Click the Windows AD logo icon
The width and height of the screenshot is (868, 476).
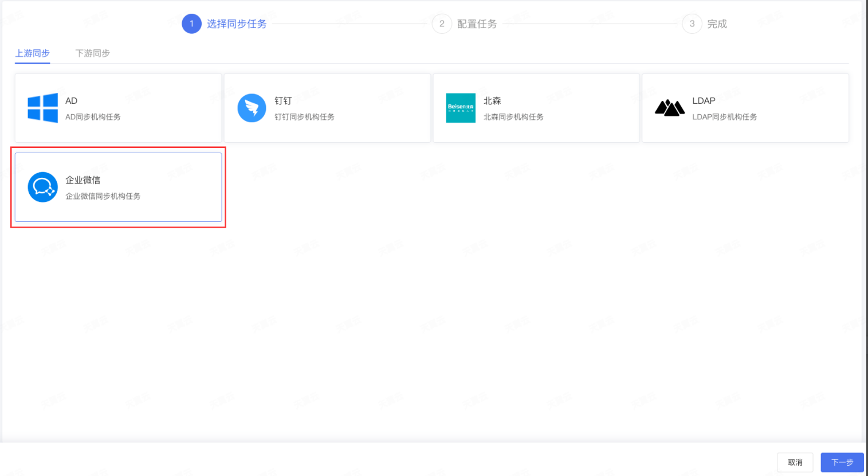pos(43,108)
